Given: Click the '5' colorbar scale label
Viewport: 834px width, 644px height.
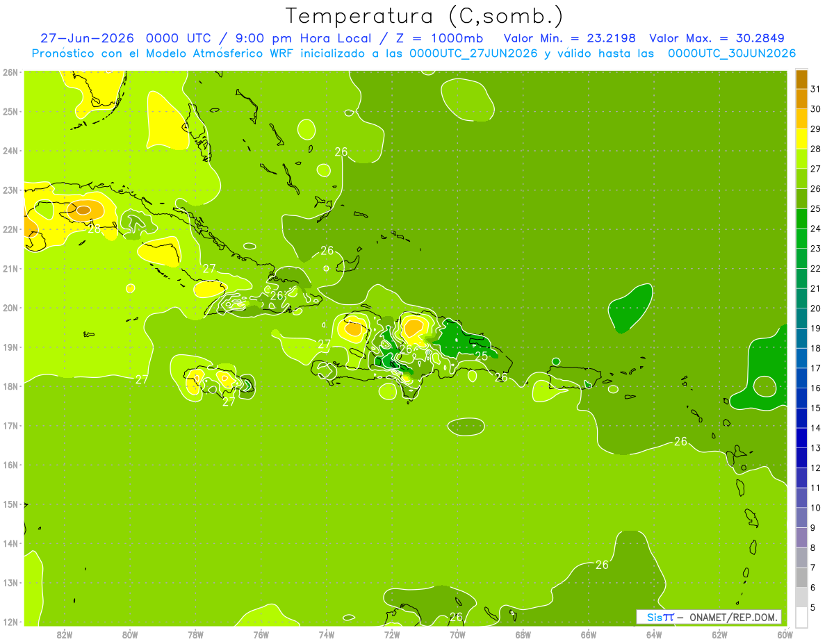Looking at the screenshot, I should click(x=813, y=607).
